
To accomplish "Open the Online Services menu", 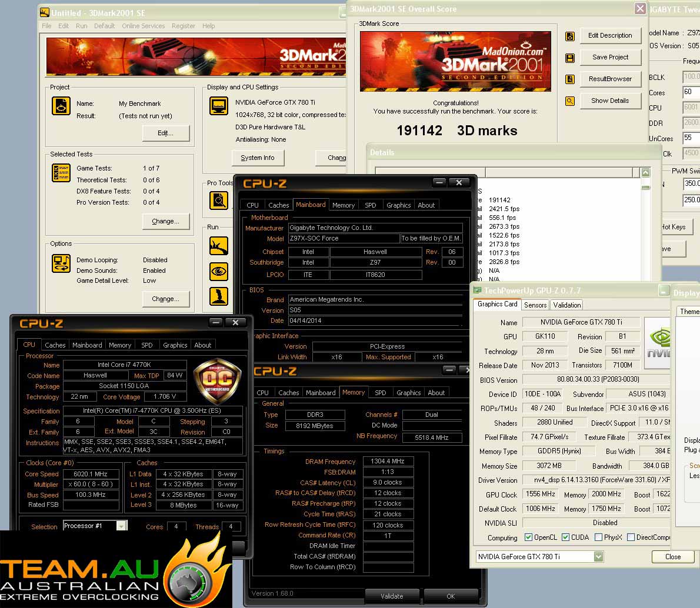I will point(144,26).
